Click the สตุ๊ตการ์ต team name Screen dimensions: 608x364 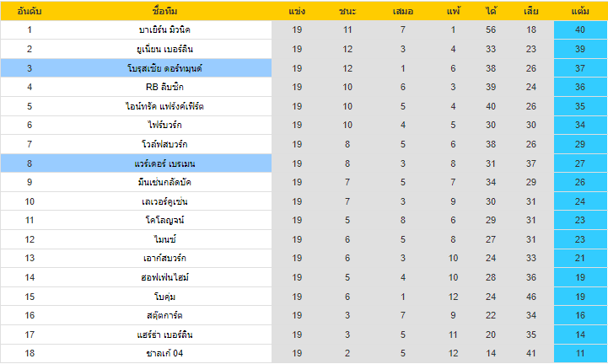(164, 315)
